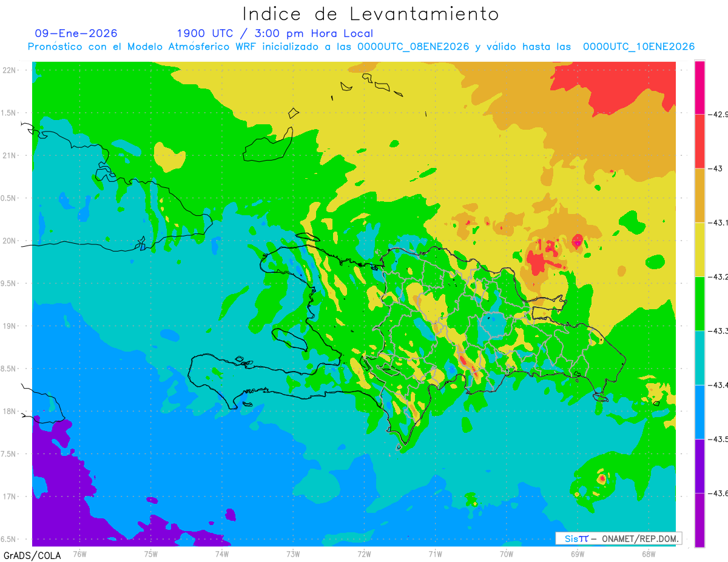728x562 pixels.
Task: Select the 69W longitude axis label
Action: pyautogui.click(x=578, y=554)
